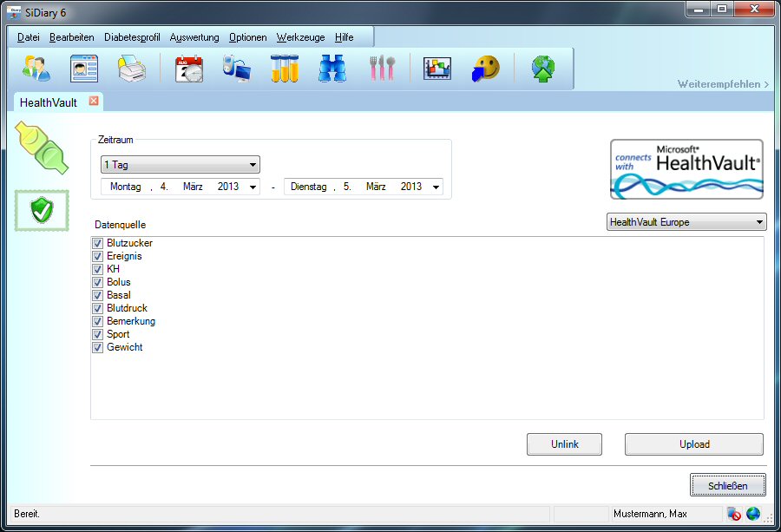The height and width of the screenshot is (532, 781).
Task: Open the yellow test tubes lab icon
Action: (x=285, y=69)
